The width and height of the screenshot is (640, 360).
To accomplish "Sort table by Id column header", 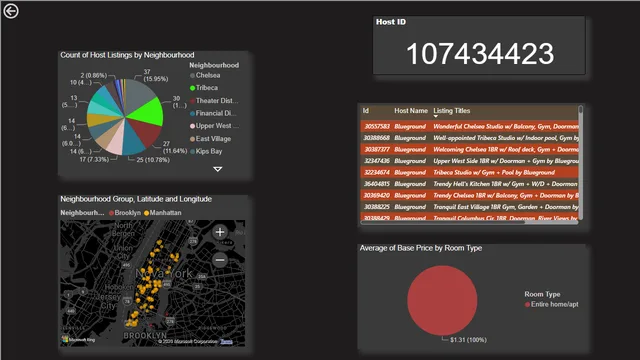I will (x=366, y=111).
